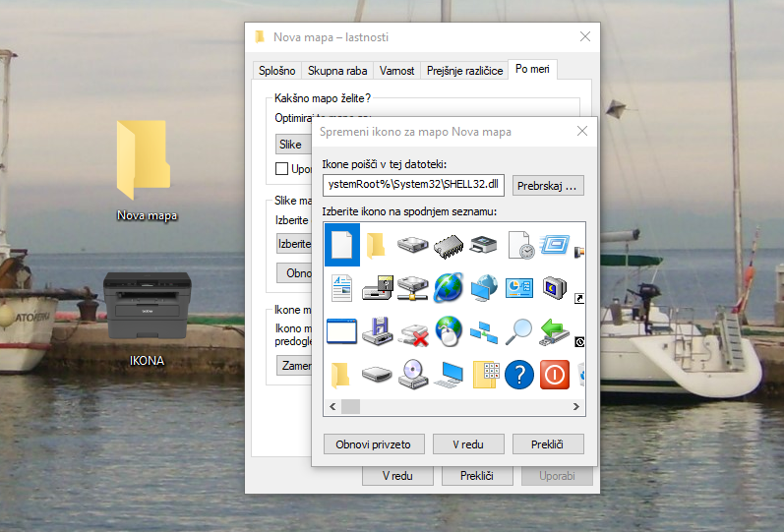This screenshot has height=532, width=784.
Task: Choose the document with clock icon
Action: click(520, 245)
